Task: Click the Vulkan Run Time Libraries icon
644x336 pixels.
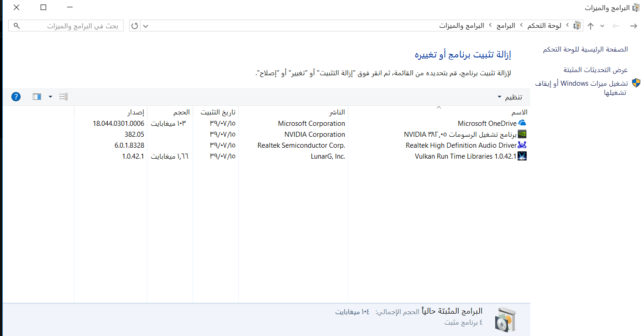Action: pos(523,156)
